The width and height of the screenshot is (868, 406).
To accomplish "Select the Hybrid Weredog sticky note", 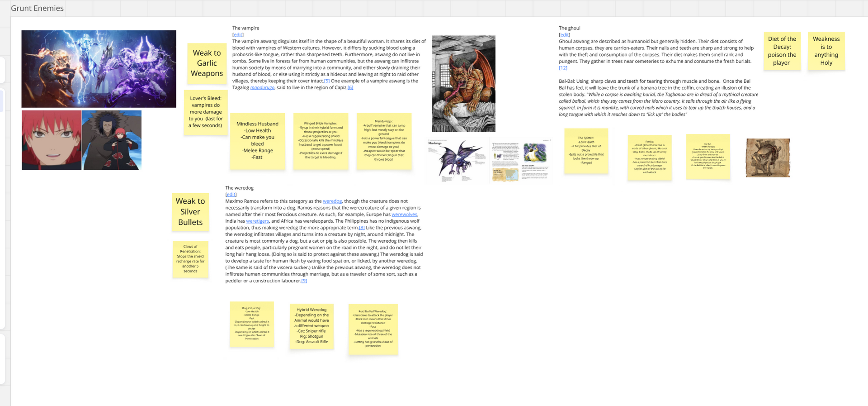I will tap(311, 326).
